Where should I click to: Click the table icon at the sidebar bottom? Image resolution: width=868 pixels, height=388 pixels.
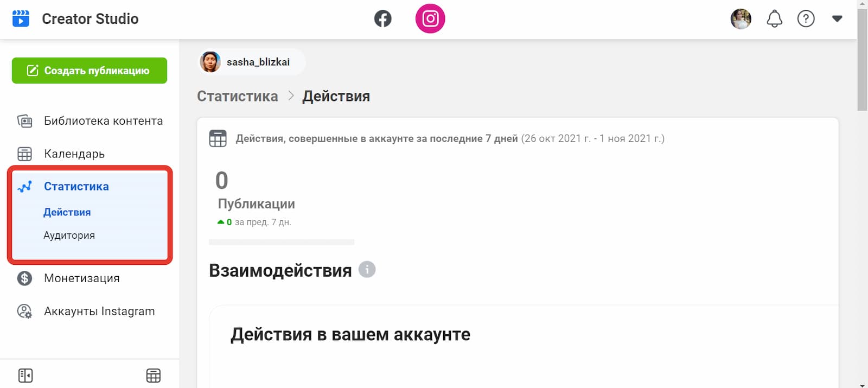click(154, 375)
